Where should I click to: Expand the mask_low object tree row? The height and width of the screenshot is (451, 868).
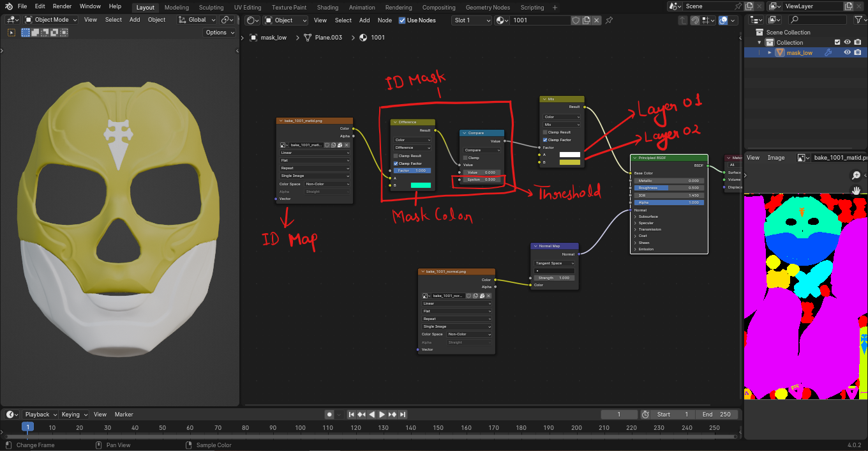click(770, 53)
